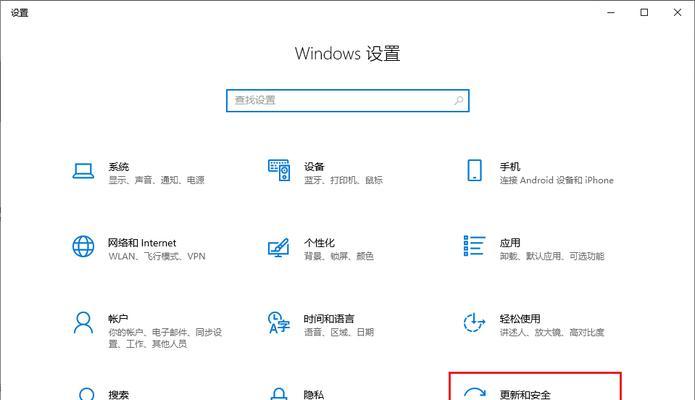The height and width of the screenshot is (400, 695).
Task: Open the 应用 list icon
Action: pyautogui.click(x=474, y=246)
